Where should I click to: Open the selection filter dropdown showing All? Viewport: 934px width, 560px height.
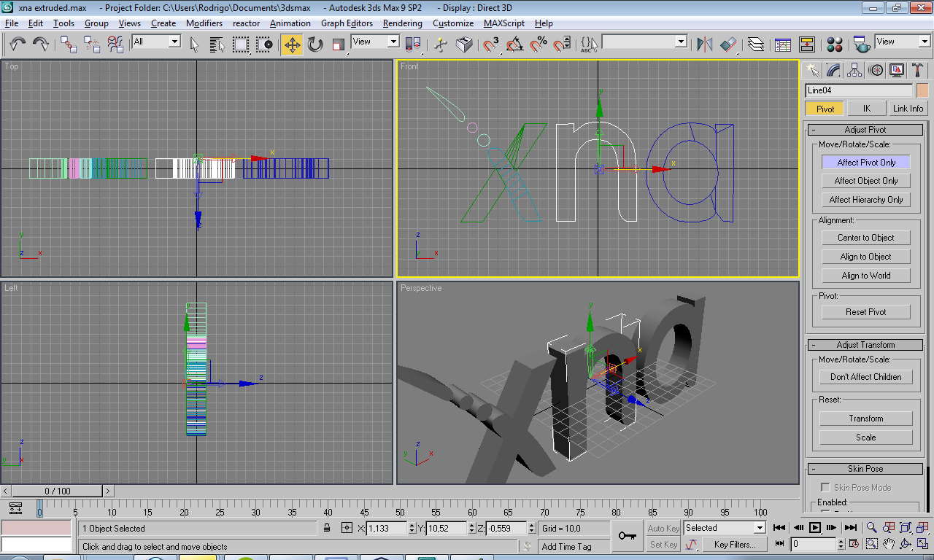156,42
